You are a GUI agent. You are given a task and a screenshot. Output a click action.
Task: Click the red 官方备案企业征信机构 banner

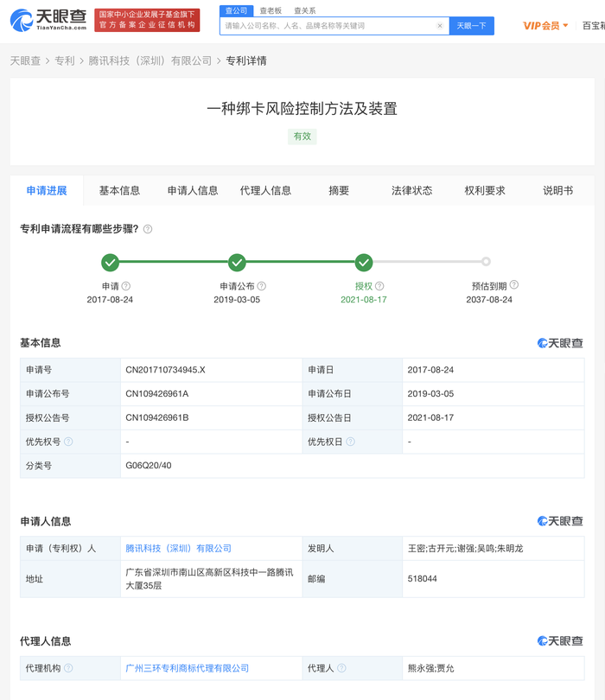(x=147, y=20)
